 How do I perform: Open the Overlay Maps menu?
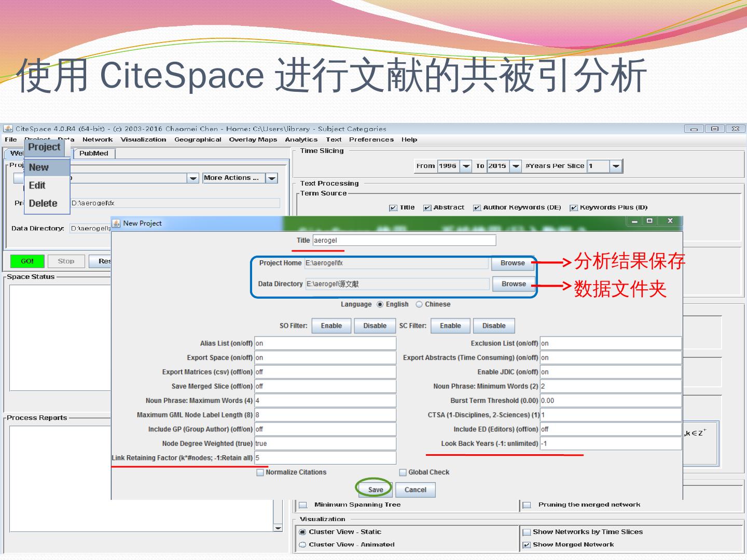(253, 139)
